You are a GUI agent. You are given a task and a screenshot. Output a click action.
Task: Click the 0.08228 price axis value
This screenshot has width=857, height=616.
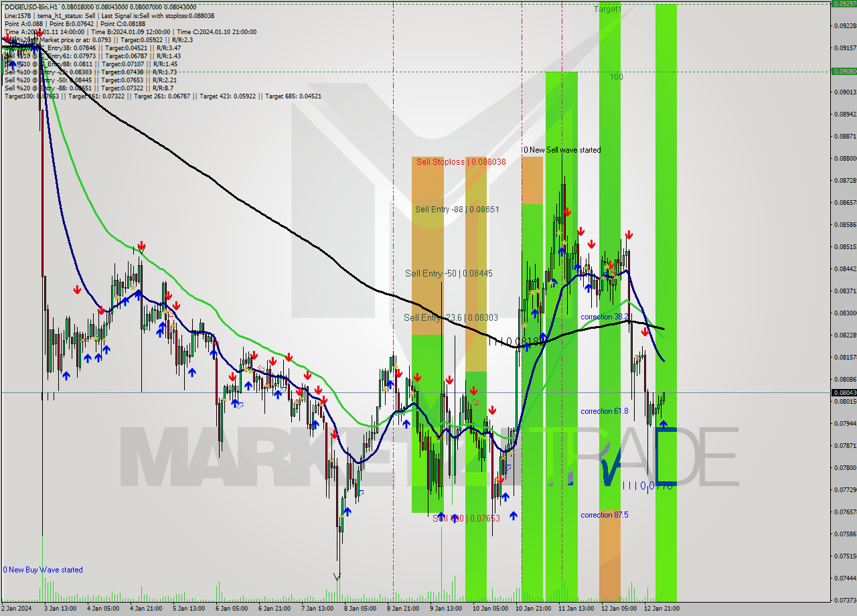(845, 335)
